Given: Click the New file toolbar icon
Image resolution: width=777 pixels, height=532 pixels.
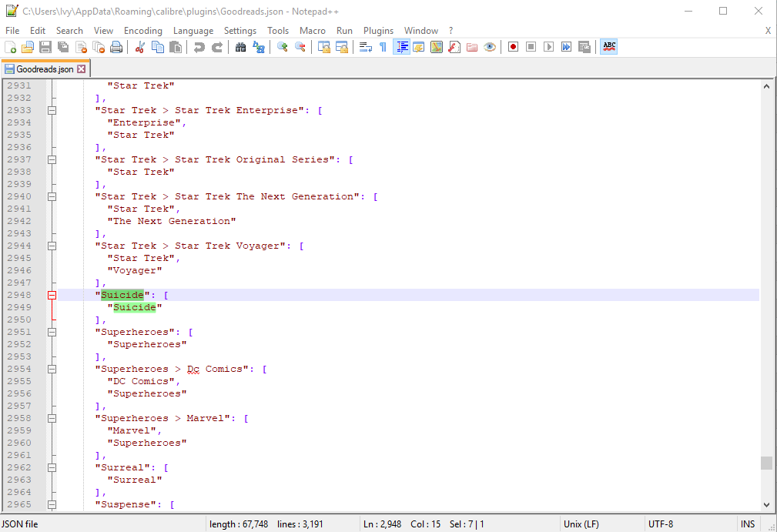Looking at the screenshot, I should pyautogui.click(x=10, y=47).
